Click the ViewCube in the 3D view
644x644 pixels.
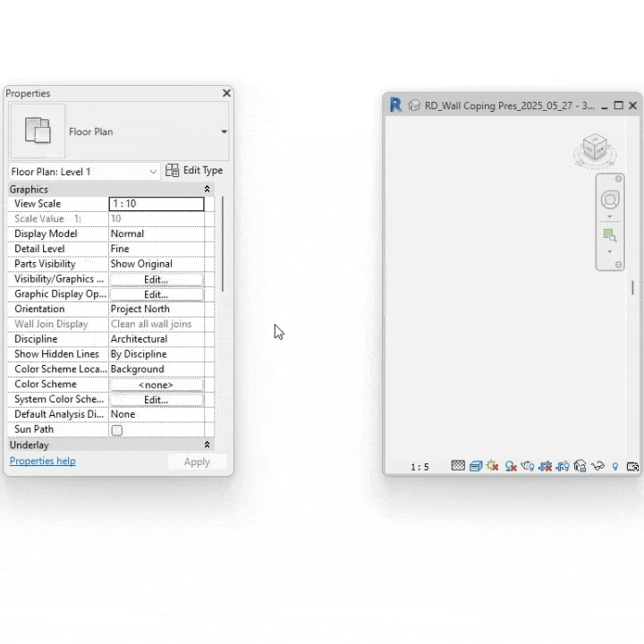[x=594, y=148]
